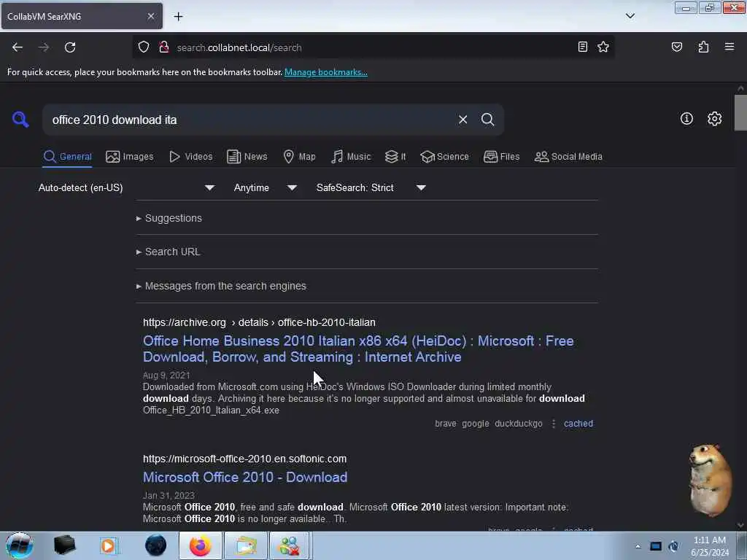Open cached version of archive.org result

click(578, 424)
